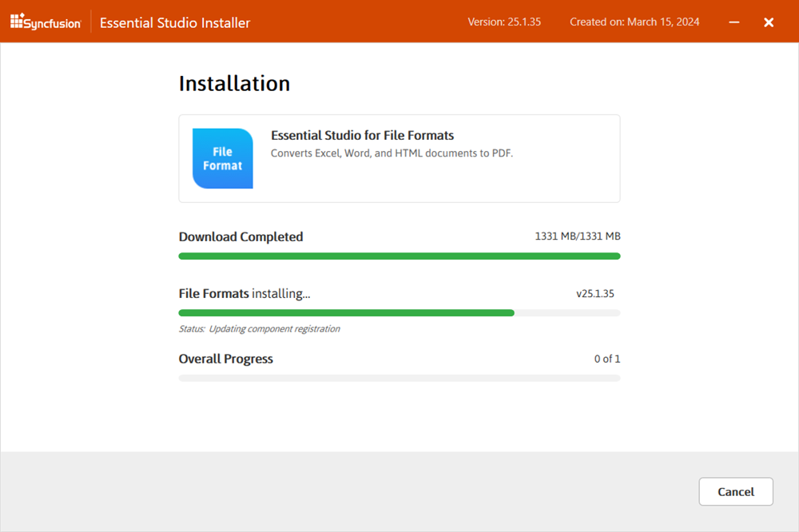Click the File Formats installing label
The height and width of the screenshot is (532, 799).
tap(244, 294)
